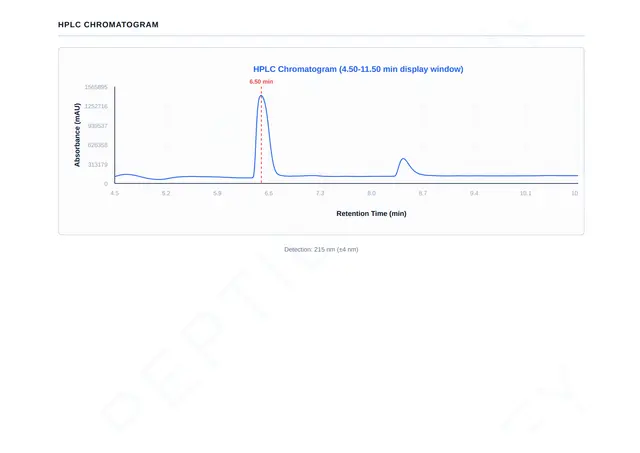Image resolution: width=640 pixels, height=453 pixels.
Task: Click the 1252716 y-axis tick label
Action: 96,106
